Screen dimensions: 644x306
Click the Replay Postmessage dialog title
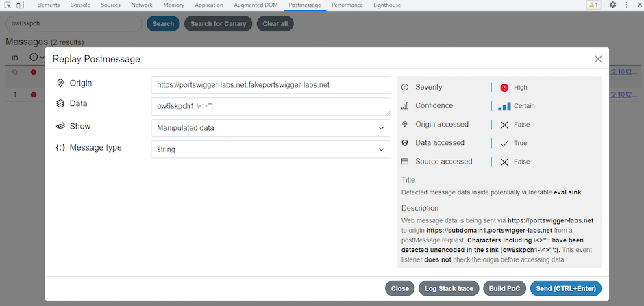click(x=96, y=59)
